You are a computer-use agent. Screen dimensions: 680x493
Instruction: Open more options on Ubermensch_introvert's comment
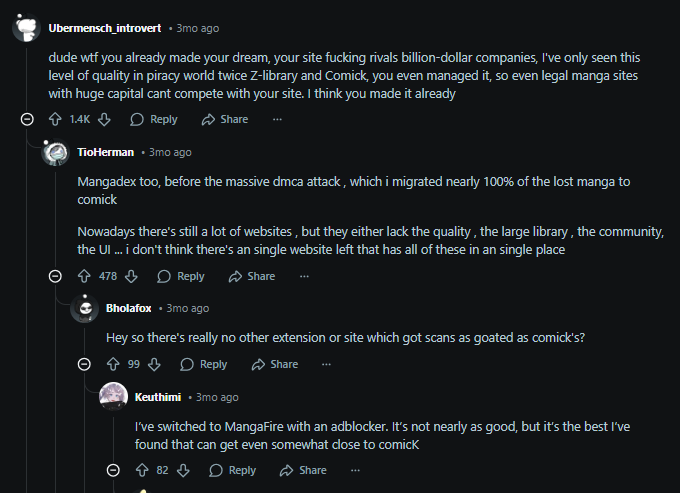point(277,119)
